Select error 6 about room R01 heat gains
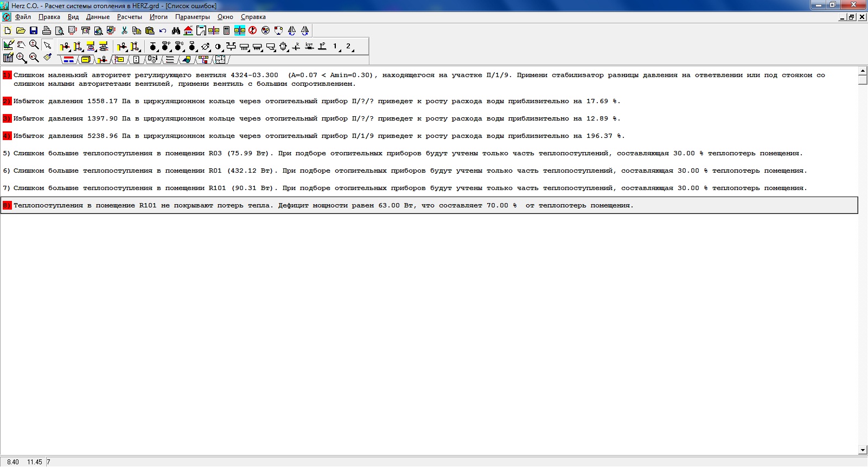Screen dimensions: 868x467 pyautogui.click(x=380, y=171)
